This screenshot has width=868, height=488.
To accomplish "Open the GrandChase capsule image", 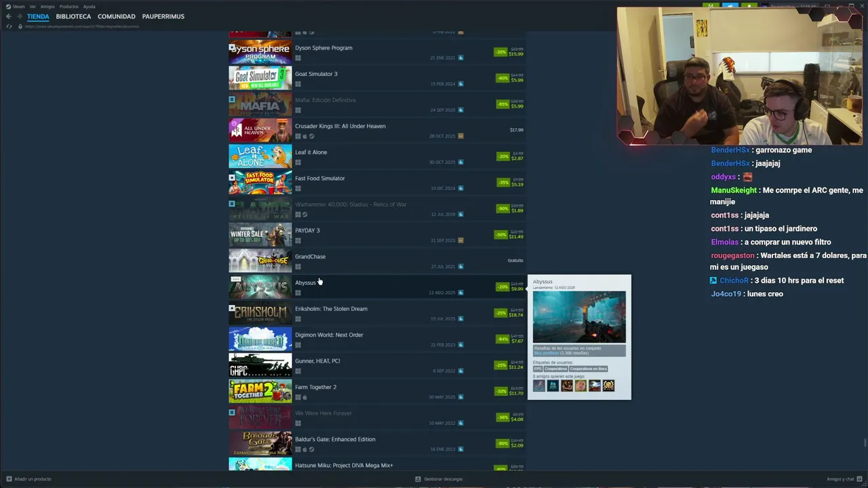I will (x=260, y=261).
